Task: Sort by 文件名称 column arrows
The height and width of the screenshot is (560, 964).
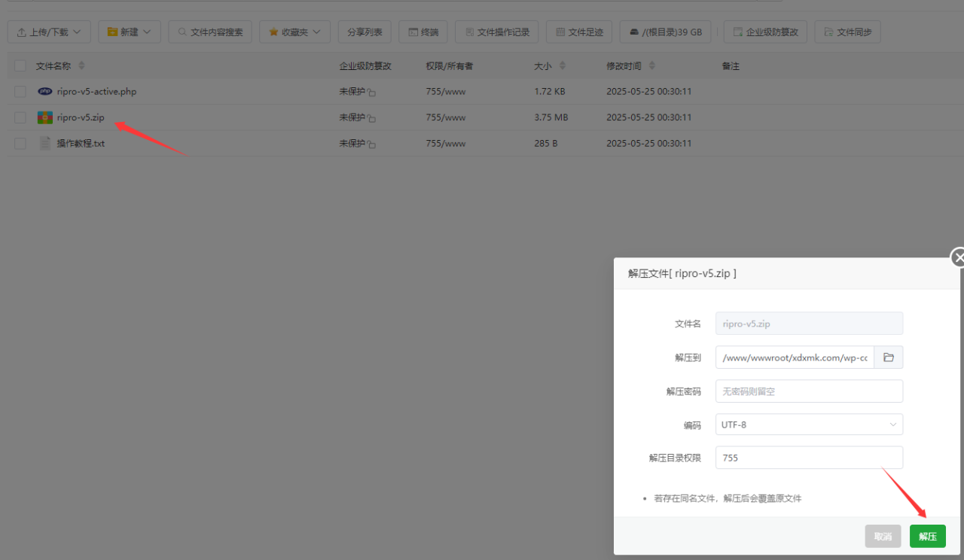Action: [82, 66]
